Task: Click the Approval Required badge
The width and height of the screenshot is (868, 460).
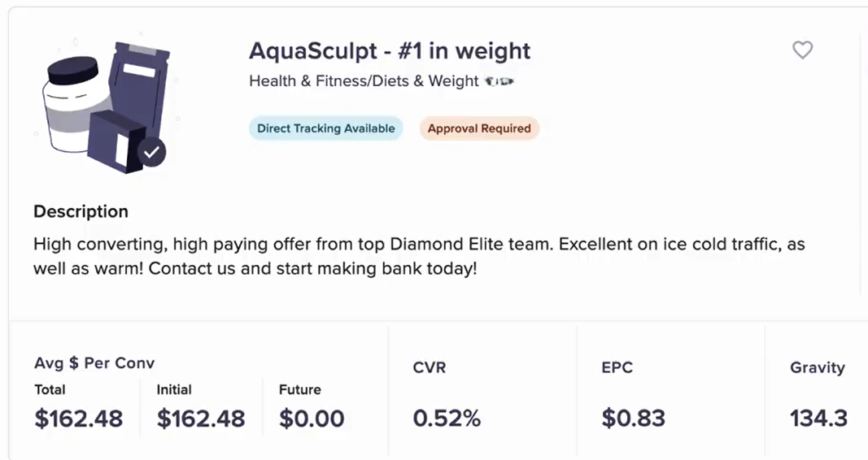Action: click(479, 128)
